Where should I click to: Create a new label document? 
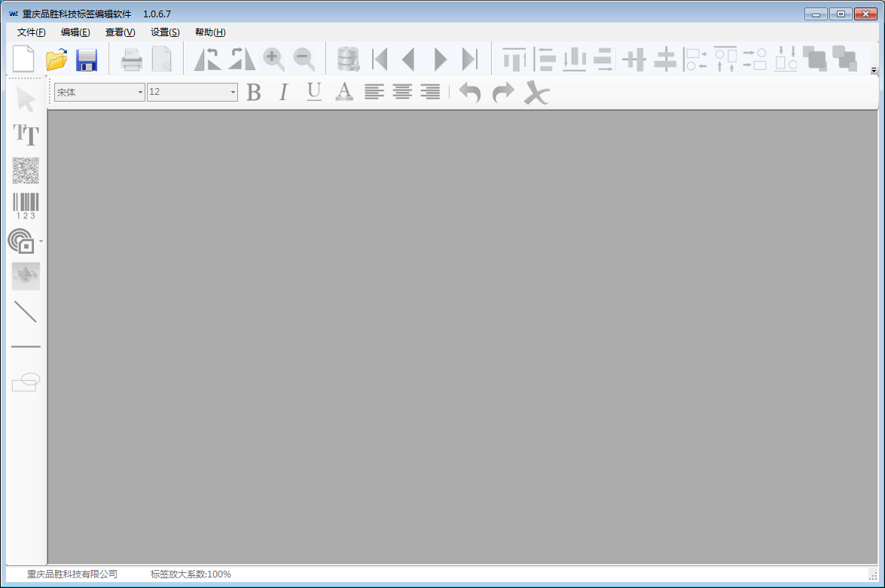coord(23,59)
